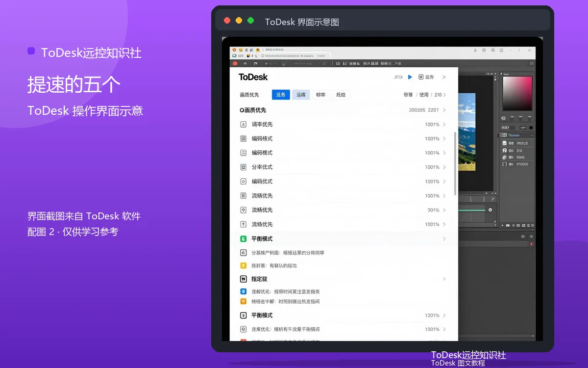The height and width of the screenshot is (368, 588).
Task: Click the red circle icon in dark toolbar
Action: point(235,63)
